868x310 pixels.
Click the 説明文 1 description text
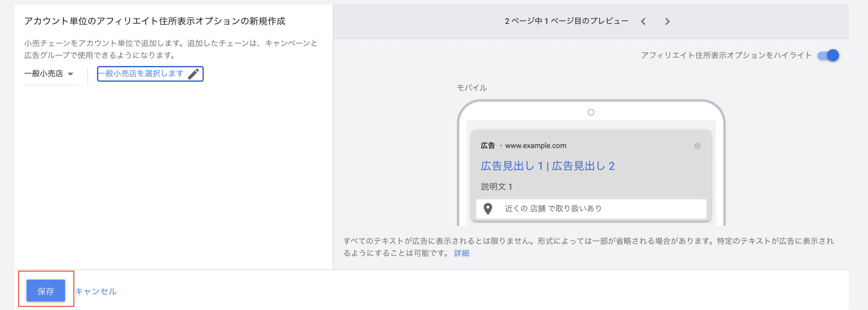tap(496, 187)
